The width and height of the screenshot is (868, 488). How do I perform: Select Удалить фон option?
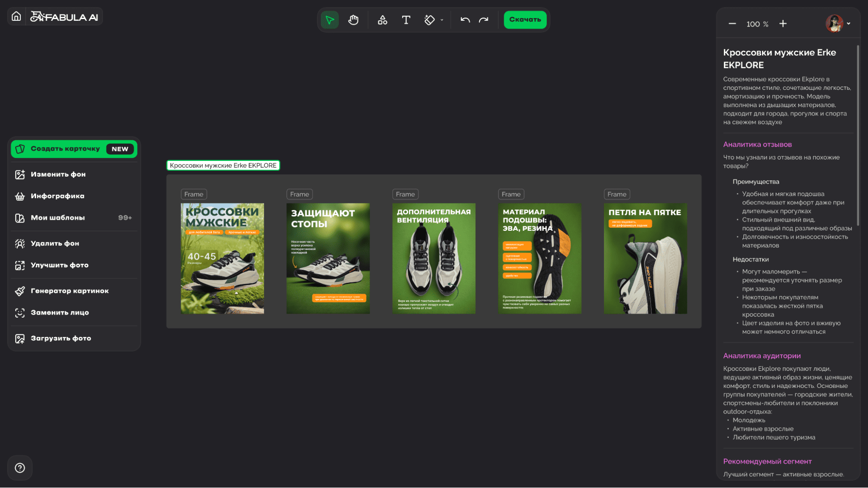(55, 243)
